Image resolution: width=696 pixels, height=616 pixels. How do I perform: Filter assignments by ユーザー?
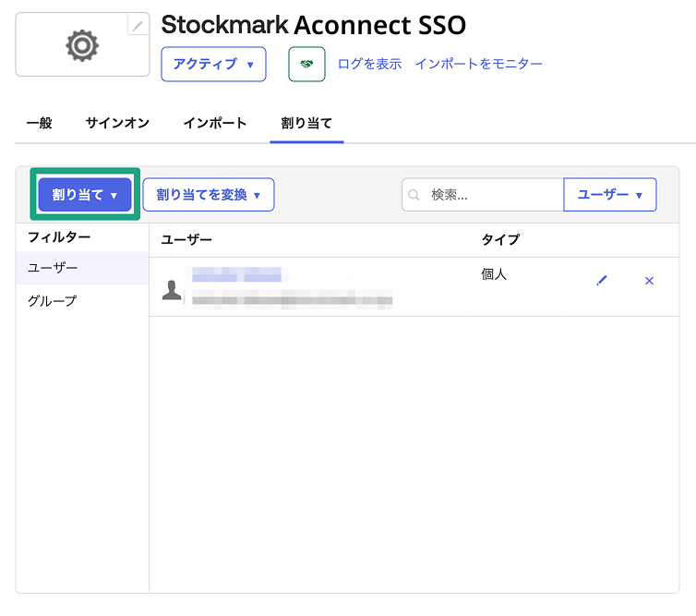pos(82,268)
